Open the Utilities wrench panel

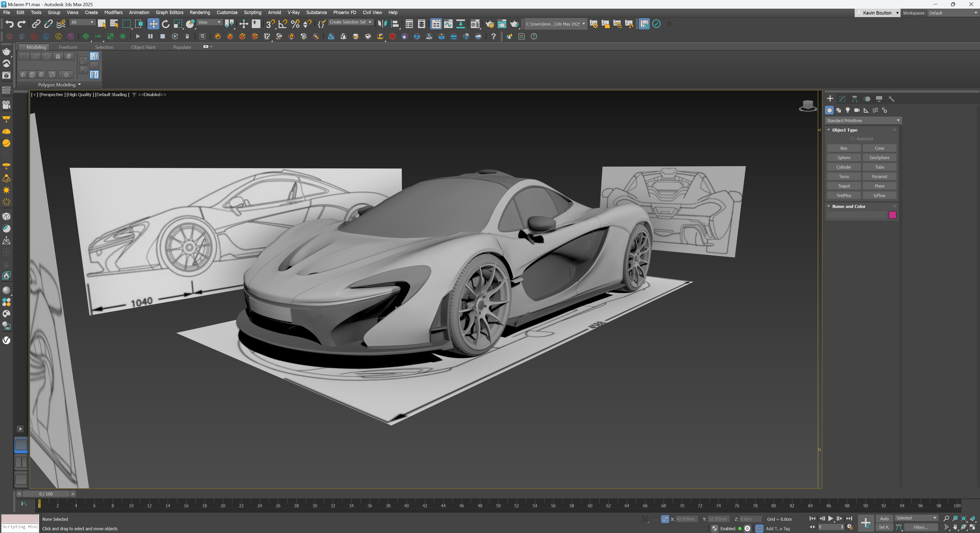pos(891,99)
